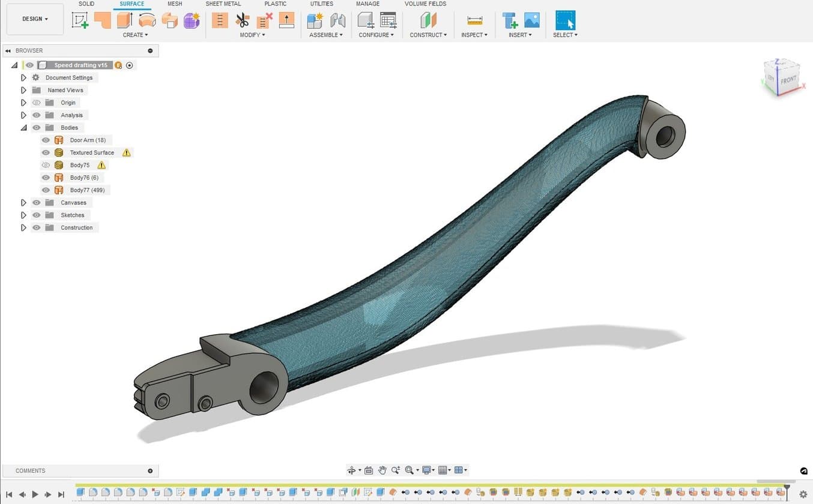Viewport: 813px width, 504px height.
Task: Open the Grid and Snaps icon
Action: coord(443,470)
